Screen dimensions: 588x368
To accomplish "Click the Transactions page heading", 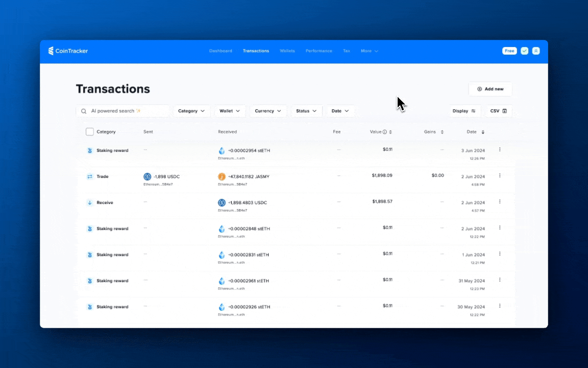I will pos(113,89).
